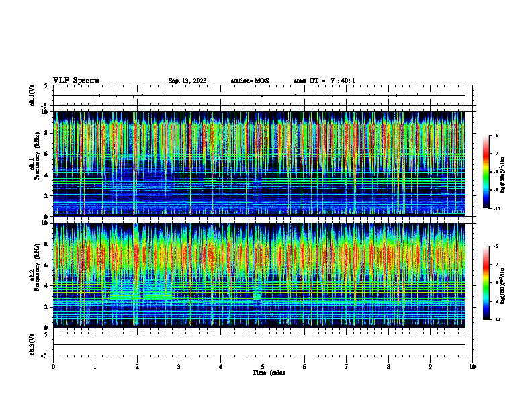Click the "station=MOS" header label
The height and width of the screenshot is (411, 532).
250,81
